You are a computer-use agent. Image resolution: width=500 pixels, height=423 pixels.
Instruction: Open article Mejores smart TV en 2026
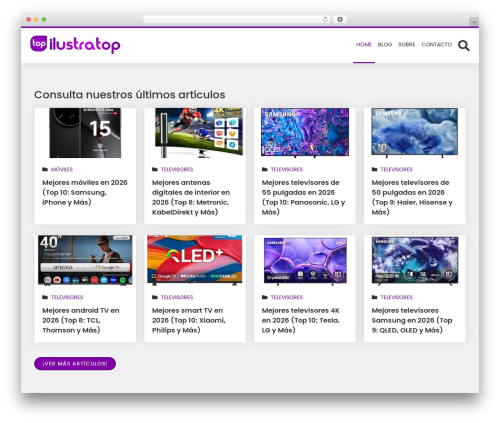(189, 320)
